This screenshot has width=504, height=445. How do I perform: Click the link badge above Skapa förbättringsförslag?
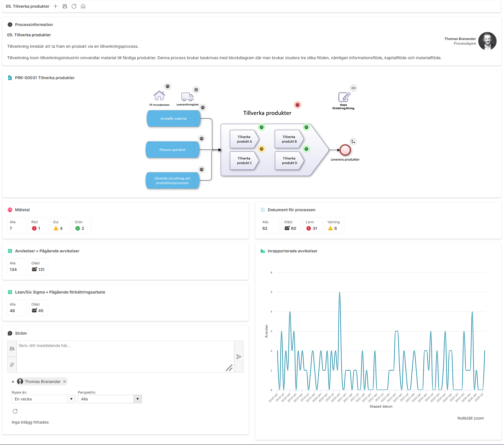(x=354, y=88)
